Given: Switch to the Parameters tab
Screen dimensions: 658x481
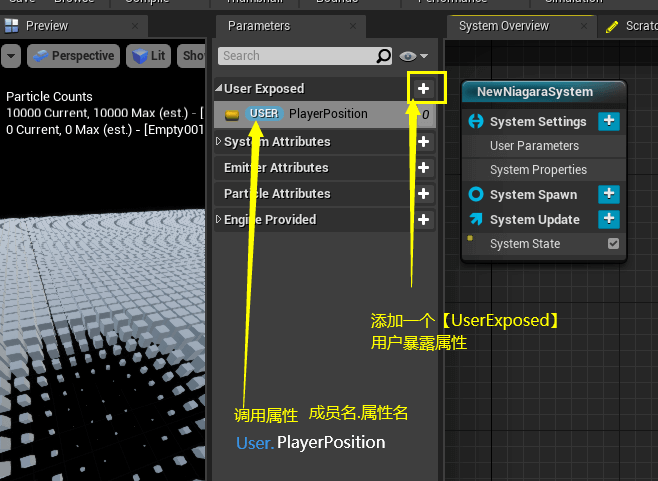Looking at the screenshot, I should [x=291, y=26].
